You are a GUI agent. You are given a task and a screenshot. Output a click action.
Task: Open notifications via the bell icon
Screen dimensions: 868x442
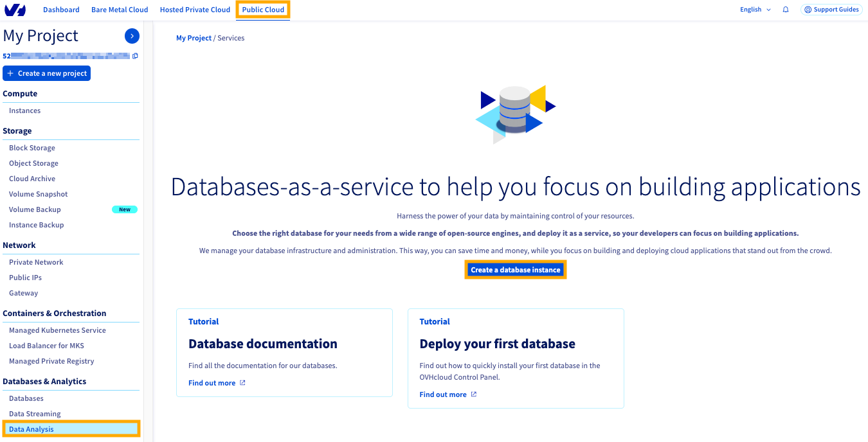tap(785, 9)
